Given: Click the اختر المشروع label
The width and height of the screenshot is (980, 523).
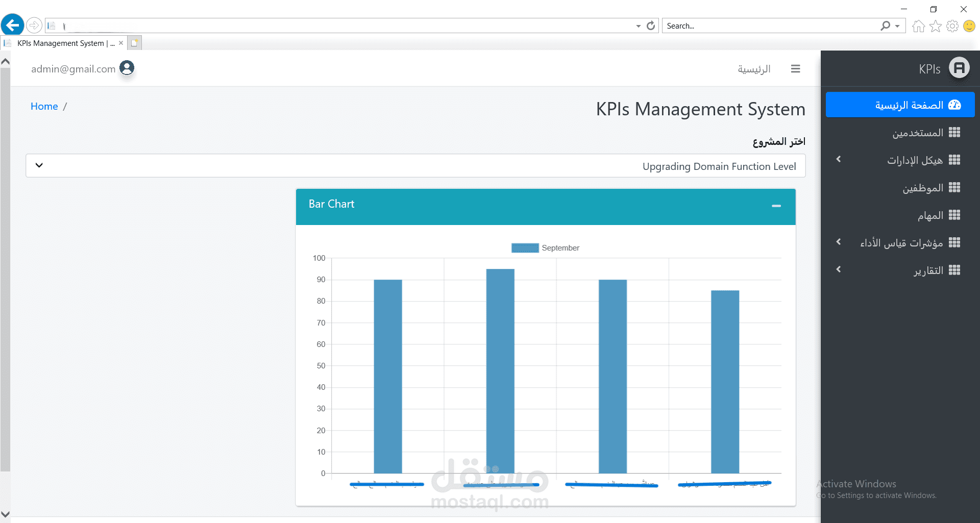Looking at the screenshot, I should [x=779, y=141].
